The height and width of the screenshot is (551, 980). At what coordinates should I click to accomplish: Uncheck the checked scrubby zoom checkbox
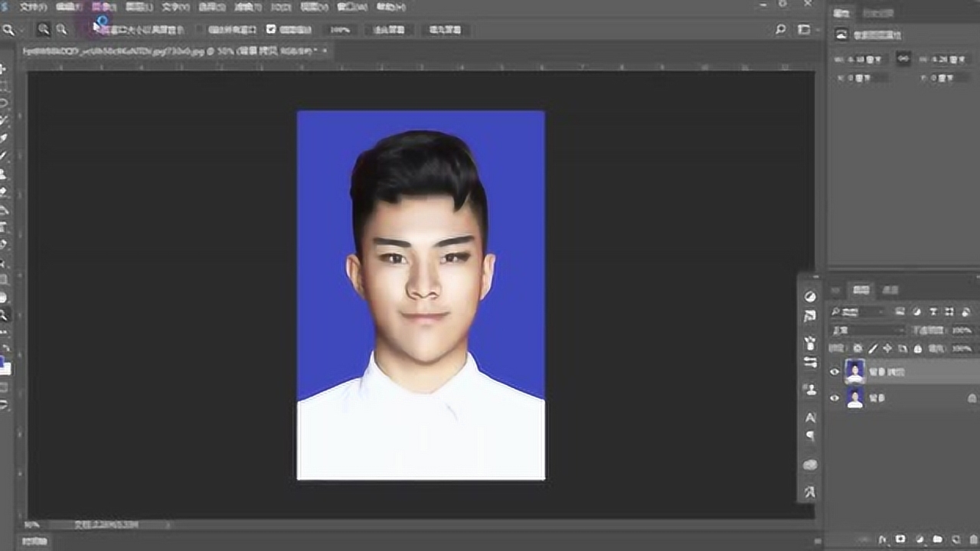click(x=271, y=30)
